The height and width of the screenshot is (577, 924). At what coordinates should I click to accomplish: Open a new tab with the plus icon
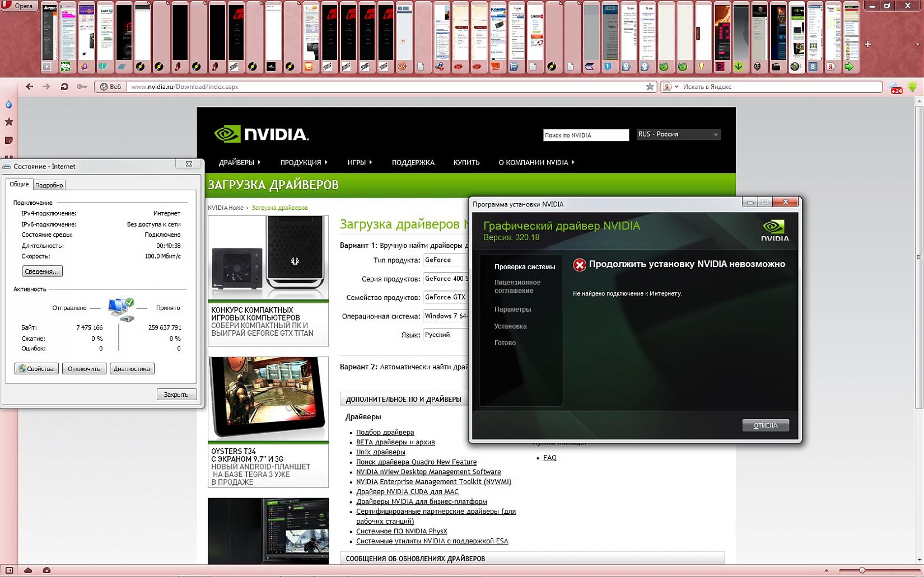(867, 44)
